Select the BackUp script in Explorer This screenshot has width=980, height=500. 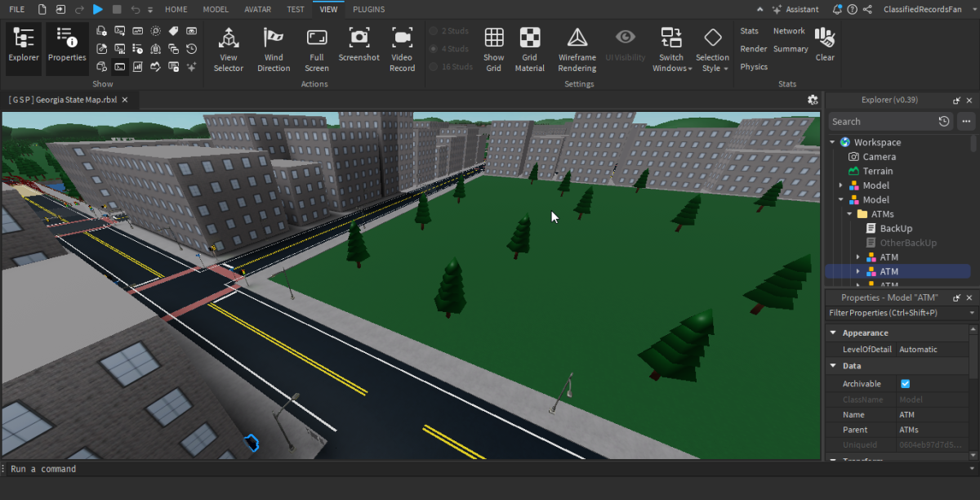pyautogui.click(x=896, y=229)
